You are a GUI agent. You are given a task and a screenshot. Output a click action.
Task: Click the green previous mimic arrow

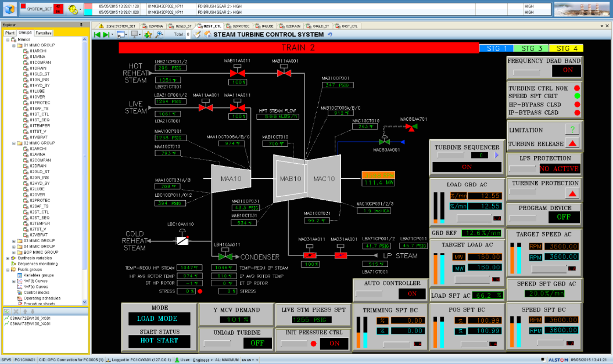coord(97,35)
